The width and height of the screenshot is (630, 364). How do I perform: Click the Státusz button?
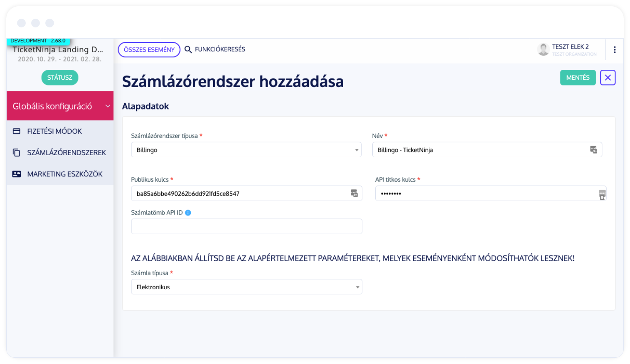[60, 78]
